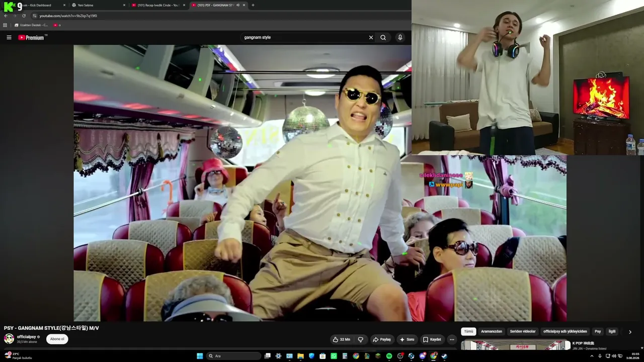View site information icon in address bar

pos(35,16)
